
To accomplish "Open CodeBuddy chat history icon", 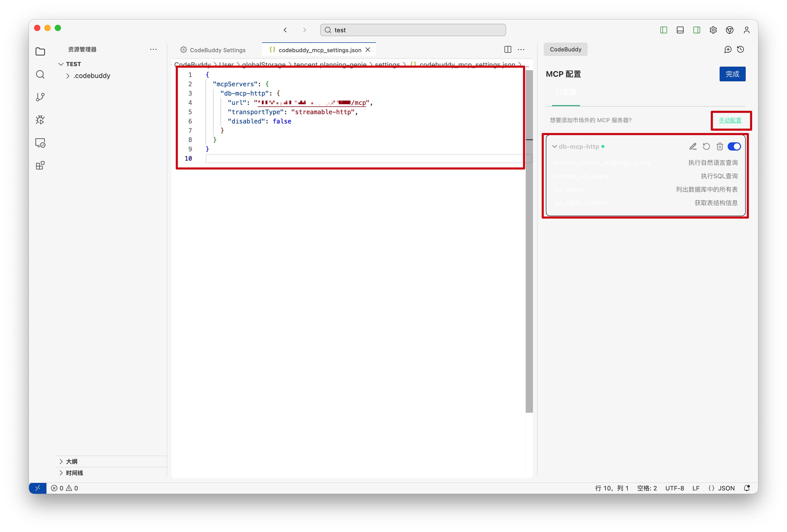I will (x=741, y=49).
